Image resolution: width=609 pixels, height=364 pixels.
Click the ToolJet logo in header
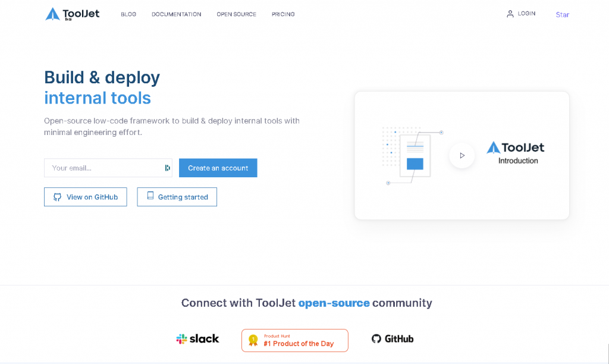(72, 14)
